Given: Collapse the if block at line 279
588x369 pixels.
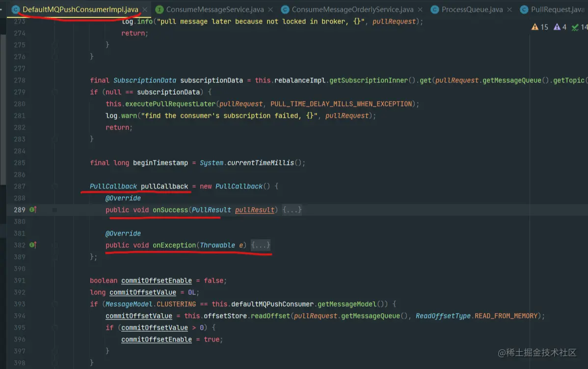Looking at the screenshot, I should click(x=55, y=92).
